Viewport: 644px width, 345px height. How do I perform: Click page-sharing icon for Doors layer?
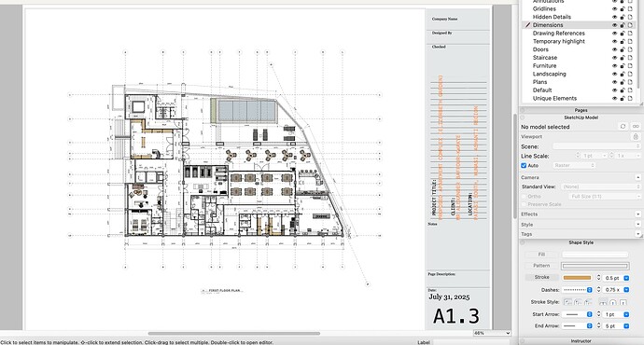(630, 49)
